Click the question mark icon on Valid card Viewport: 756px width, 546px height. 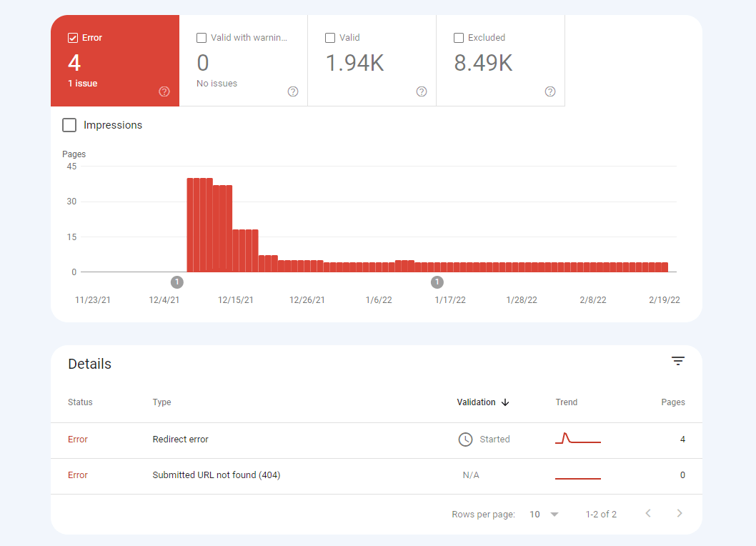tap(421, 91)
